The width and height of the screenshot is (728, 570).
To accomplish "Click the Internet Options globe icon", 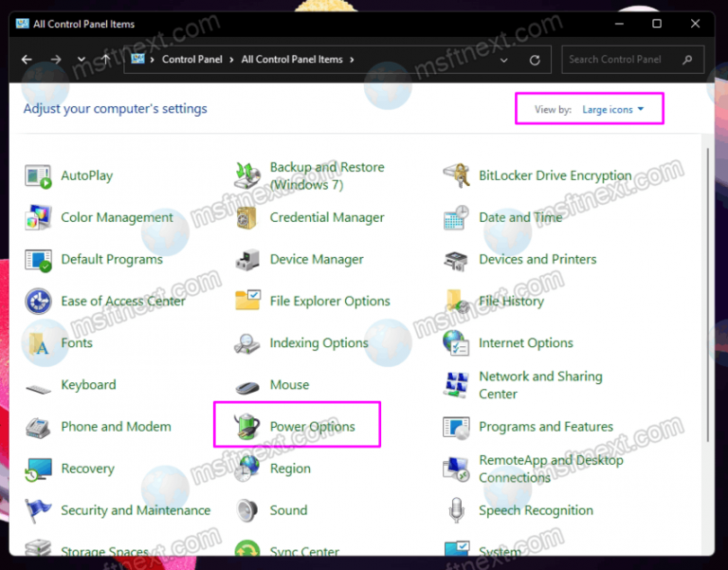I will (456, 343).
